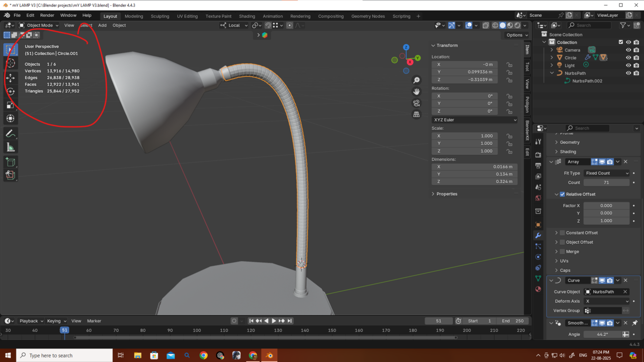Select the Measure tool
Viewport: 644px width, 362px height.
10,147
